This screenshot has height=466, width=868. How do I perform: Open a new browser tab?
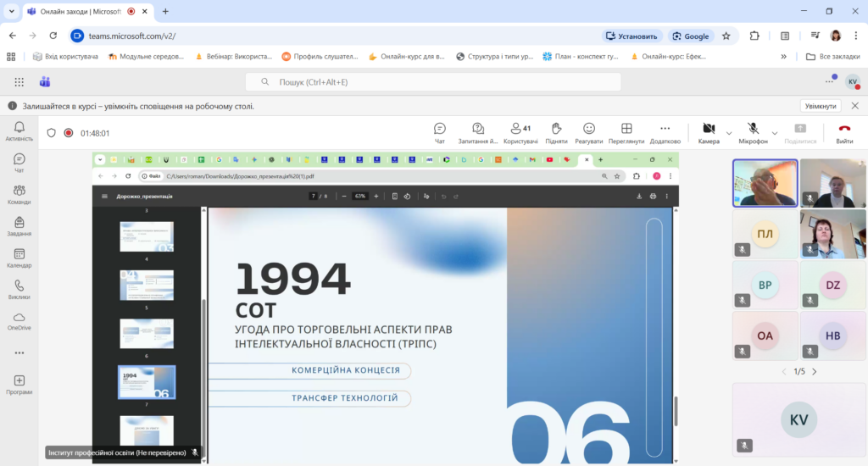[x=165, y=11]
